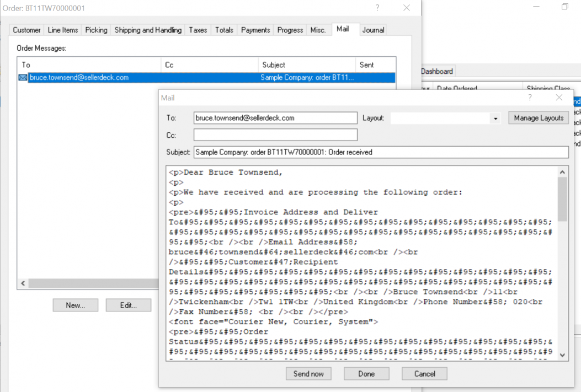Open the Shipping and Handling tab
The height and width of the screenshot is (392, 581).
pos(148,30)
